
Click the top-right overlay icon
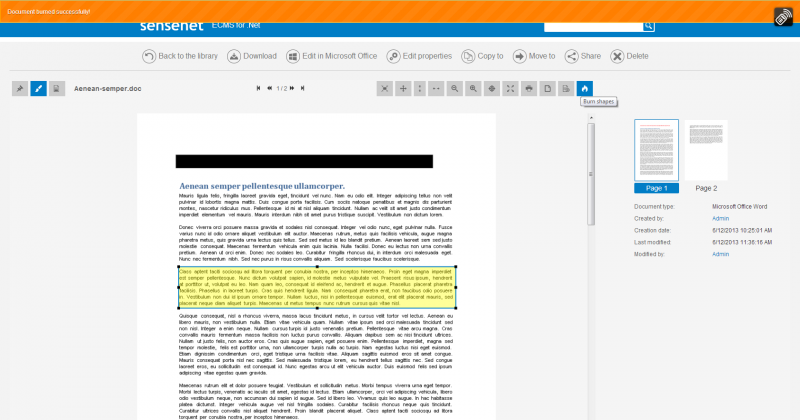pyautogui.click(x=783, y=17)
